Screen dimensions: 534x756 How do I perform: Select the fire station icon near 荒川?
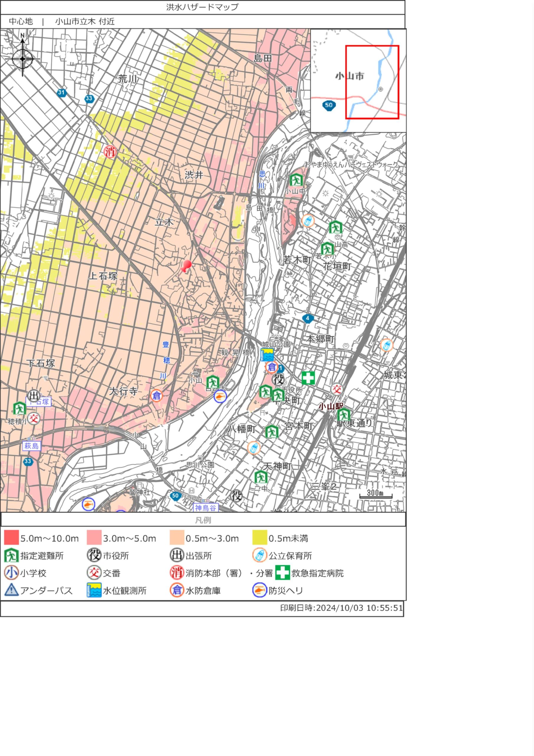tap(110, 152)
